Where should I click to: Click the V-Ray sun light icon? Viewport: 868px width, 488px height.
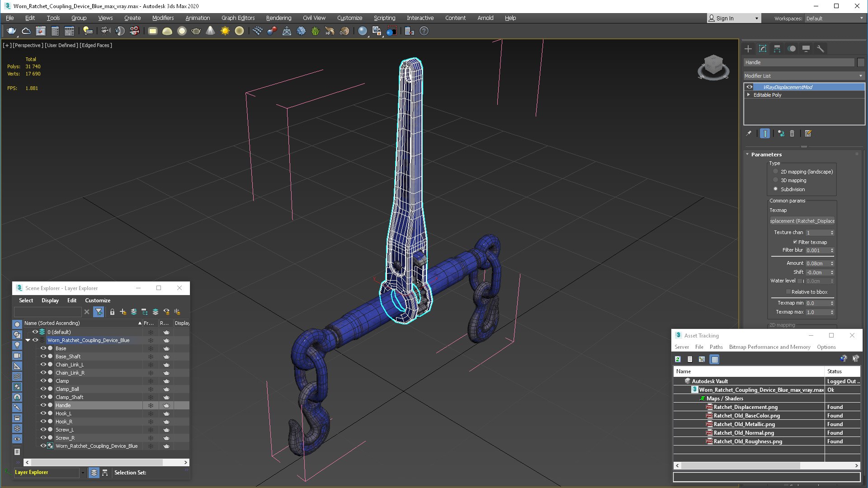point(225,31)
